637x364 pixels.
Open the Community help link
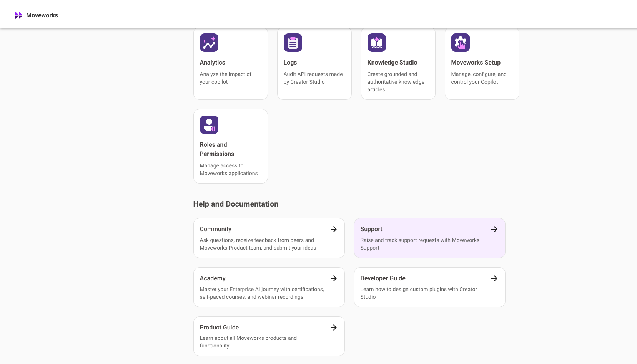216,229
